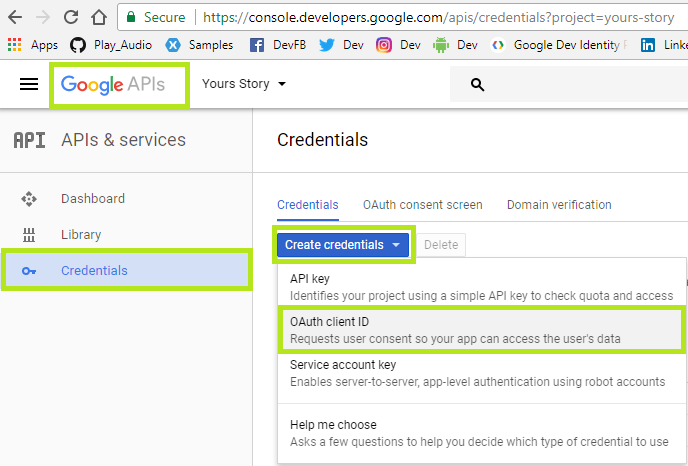
Task: Open the LinkedIn bookmark
Action: coord(664,45)
